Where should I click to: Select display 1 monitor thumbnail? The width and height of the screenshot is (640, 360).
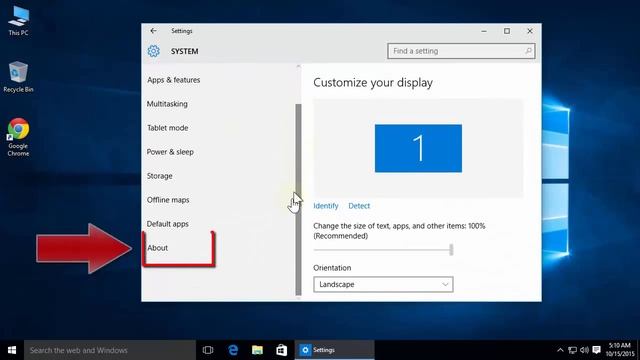[418, 148]
